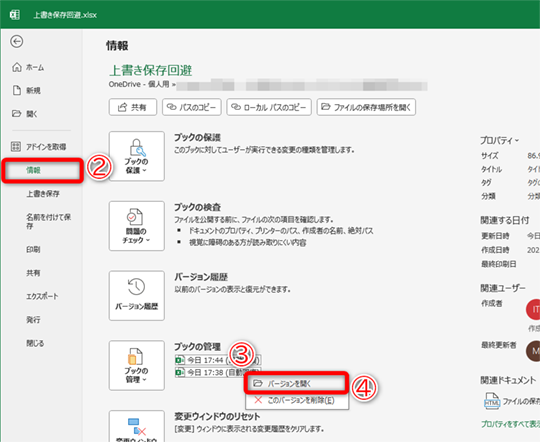Expand the ブックの管理 dropdown button

tap(137, 366)
